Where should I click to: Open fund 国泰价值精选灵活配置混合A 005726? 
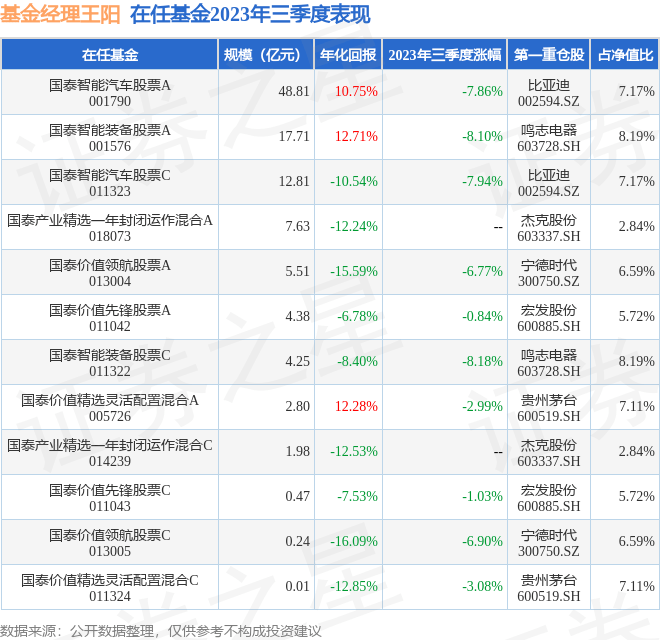point(110,407)
